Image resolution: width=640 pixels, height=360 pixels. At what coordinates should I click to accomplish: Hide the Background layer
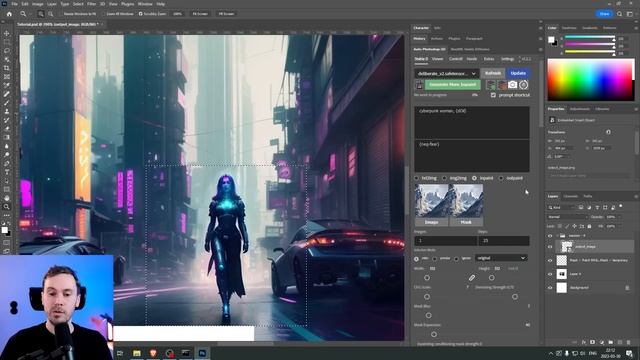[550, 288]
